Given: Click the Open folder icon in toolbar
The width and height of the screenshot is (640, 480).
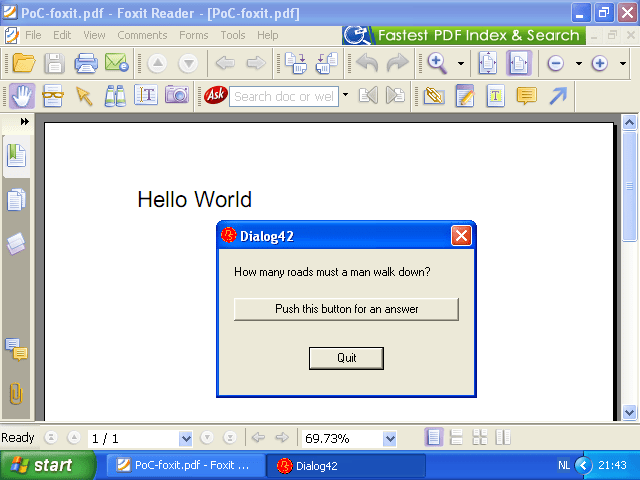Looking at the screenshot, I should pyautogui.click(x=22, y=63).
